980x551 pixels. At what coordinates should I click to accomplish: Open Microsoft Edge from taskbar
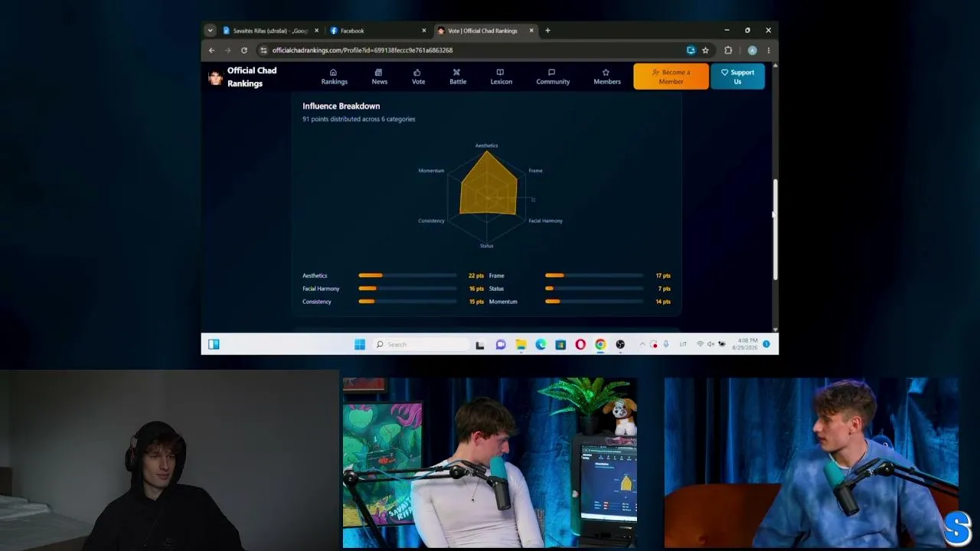click(x=541, y=344)
